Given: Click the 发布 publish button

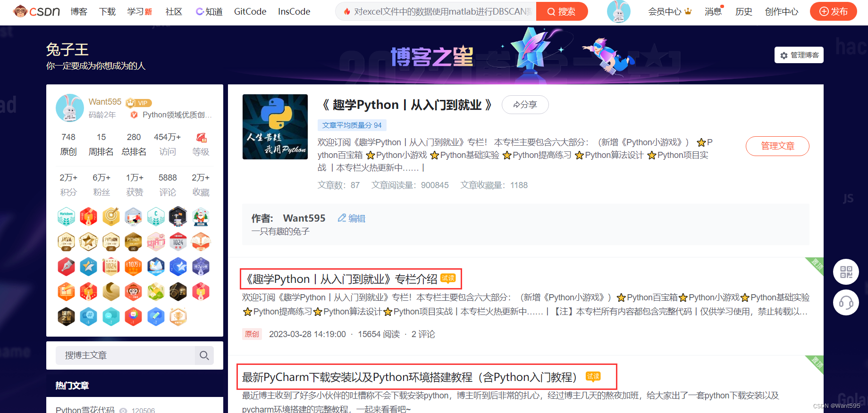Looking at the screenshot, I should (x=834, y=11).
